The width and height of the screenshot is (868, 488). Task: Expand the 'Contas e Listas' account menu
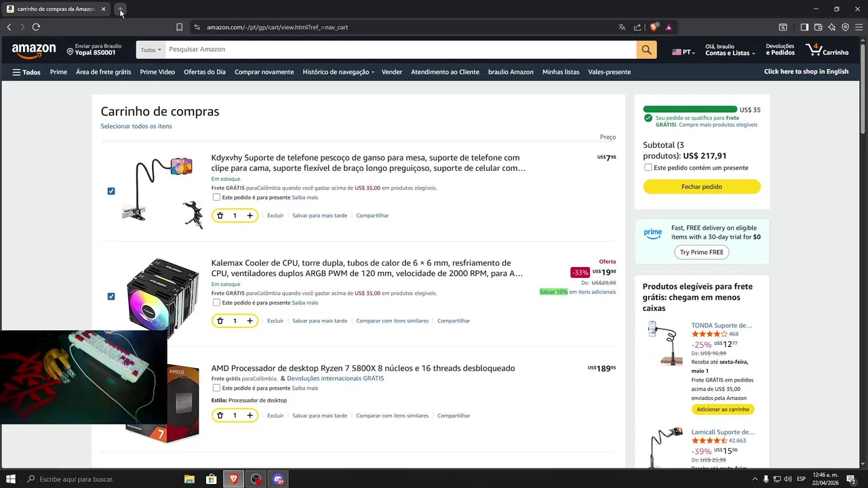tap(730, 49)
